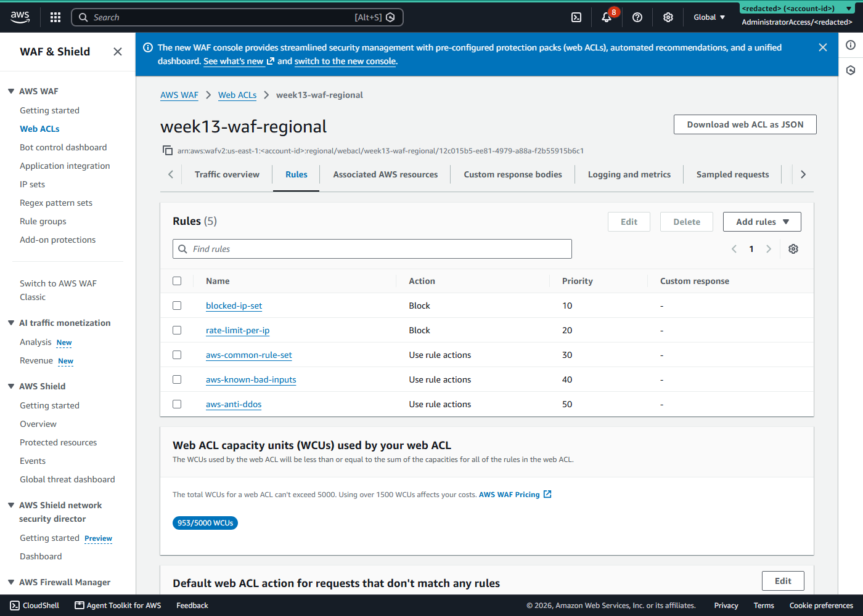Click the AWS WAF breadcrumb link

click(x=179, y=95)
